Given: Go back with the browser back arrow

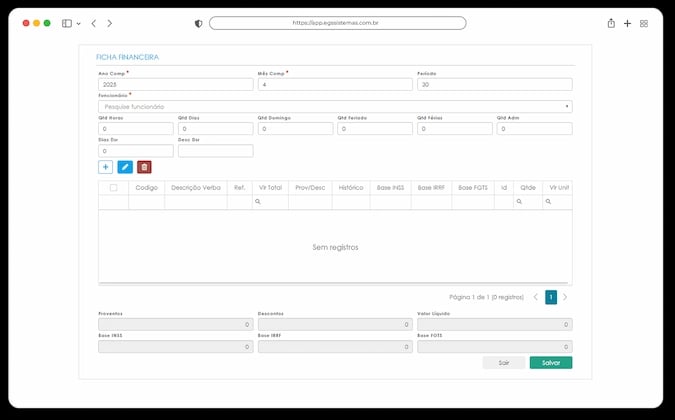Looking at the screenshot, I should pyautogui.click(x=93, y=23).
